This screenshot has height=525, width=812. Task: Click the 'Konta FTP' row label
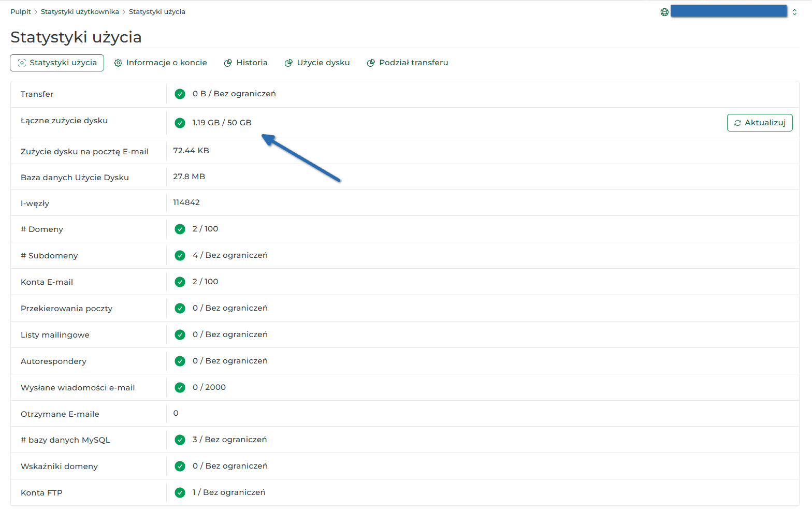tap(41, 493)
